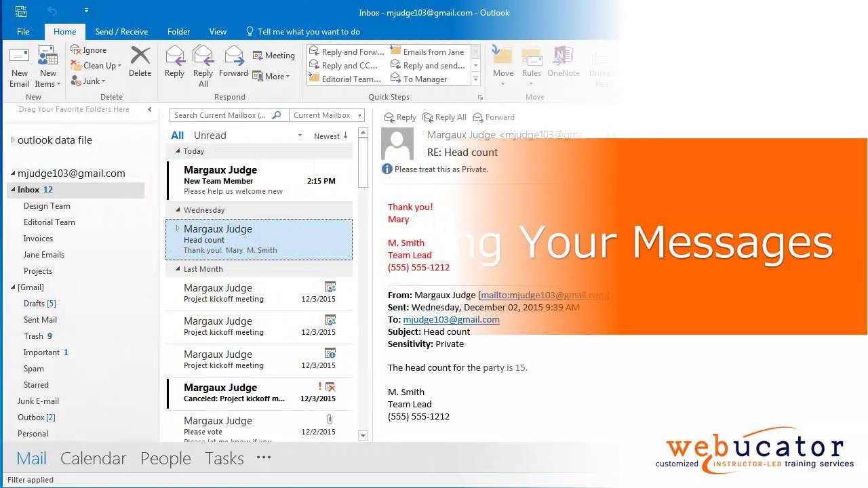
Task: Run the Reply and Forw... quick step
Action: 347,52
